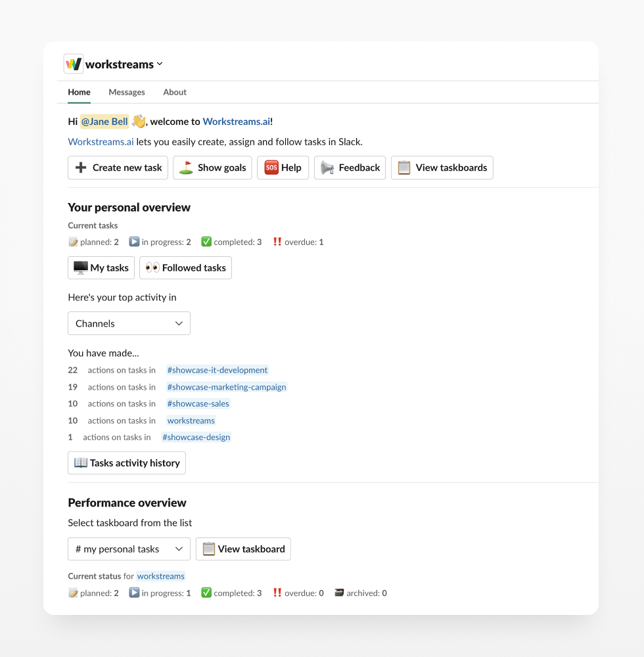Switch to the Messages tab
This screenshot has width=644, height=657.
(127, 92)
